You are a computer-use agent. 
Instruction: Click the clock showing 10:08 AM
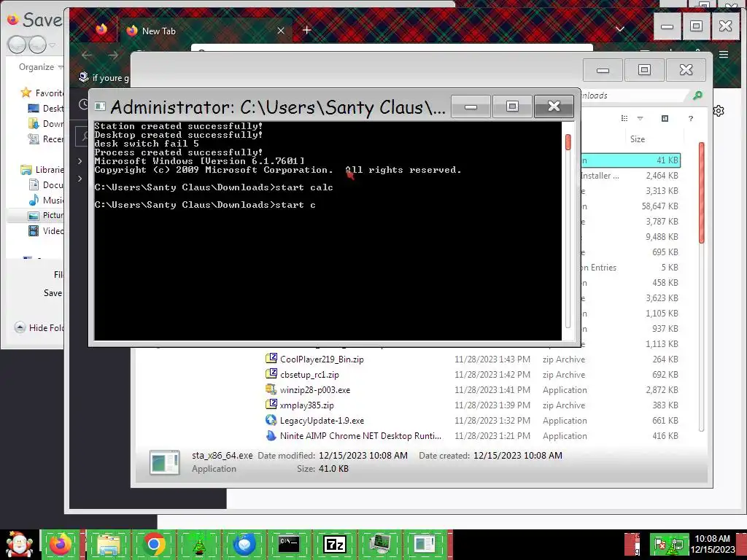click(712, 538)
